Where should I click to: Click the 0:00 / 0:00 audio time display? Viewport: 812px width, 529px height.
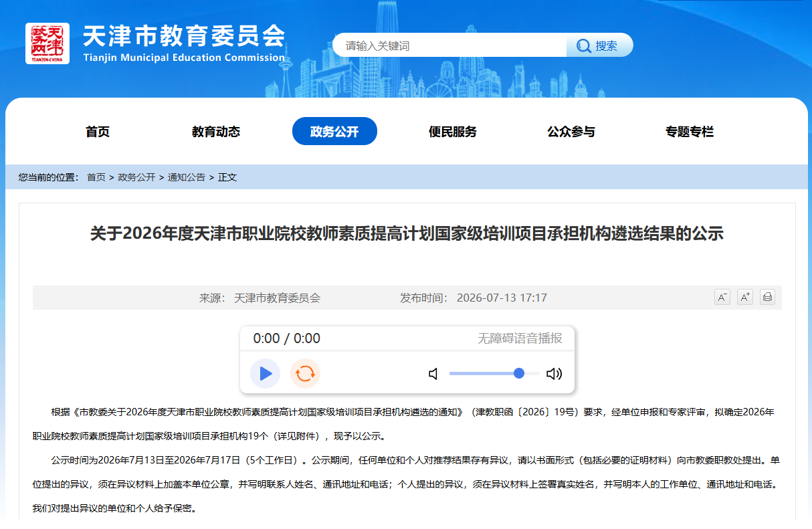pos(287,338)
